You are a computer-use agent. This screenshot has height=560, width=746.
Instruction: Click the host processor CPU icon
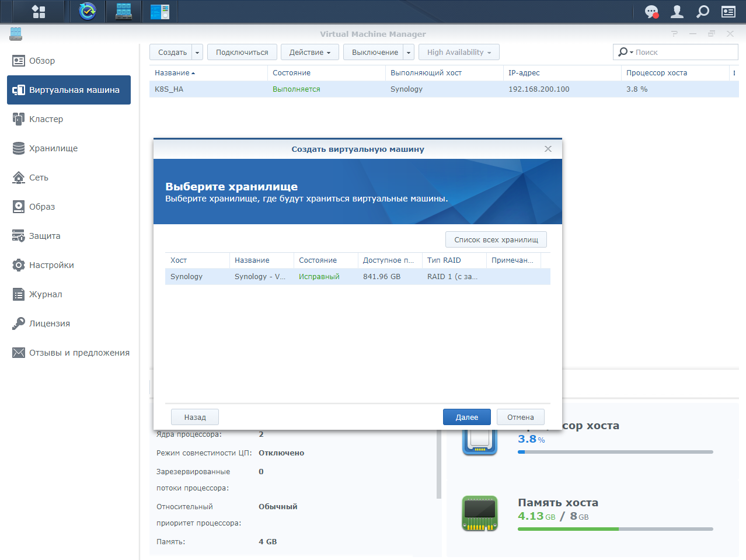480,443
